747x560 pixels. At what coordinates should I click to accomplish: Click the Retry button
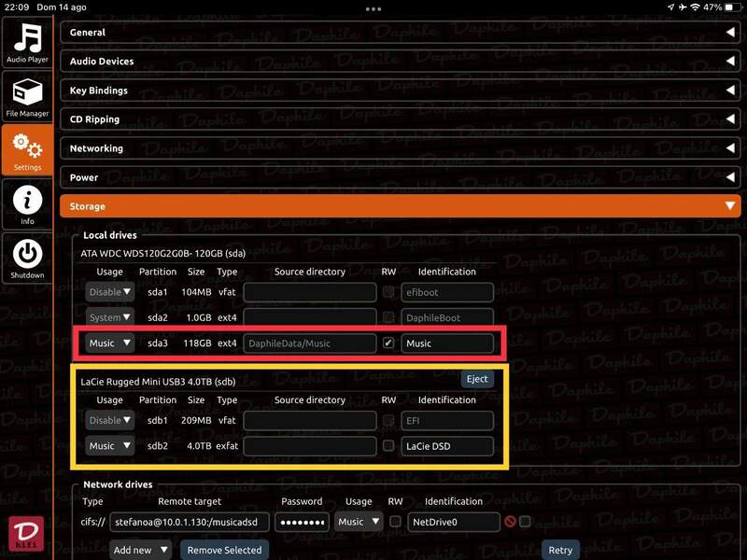click(560, 550)
